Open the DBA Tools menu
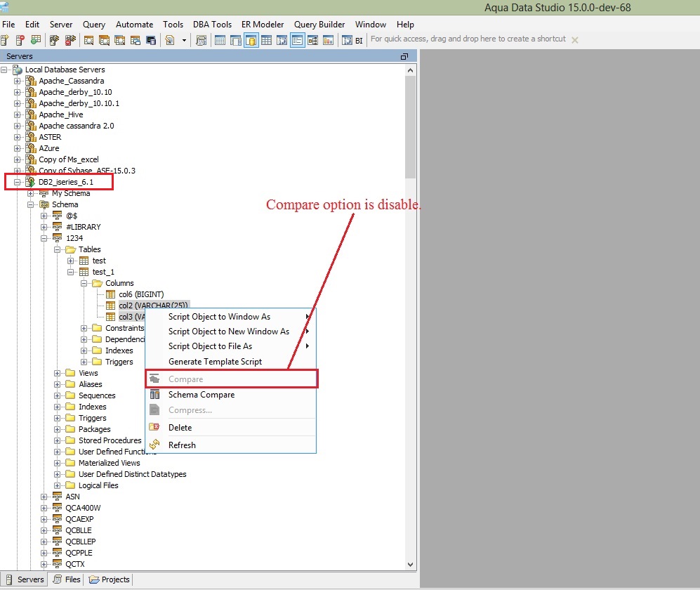Viewport: 700px width, 590px height. point(212,25)
